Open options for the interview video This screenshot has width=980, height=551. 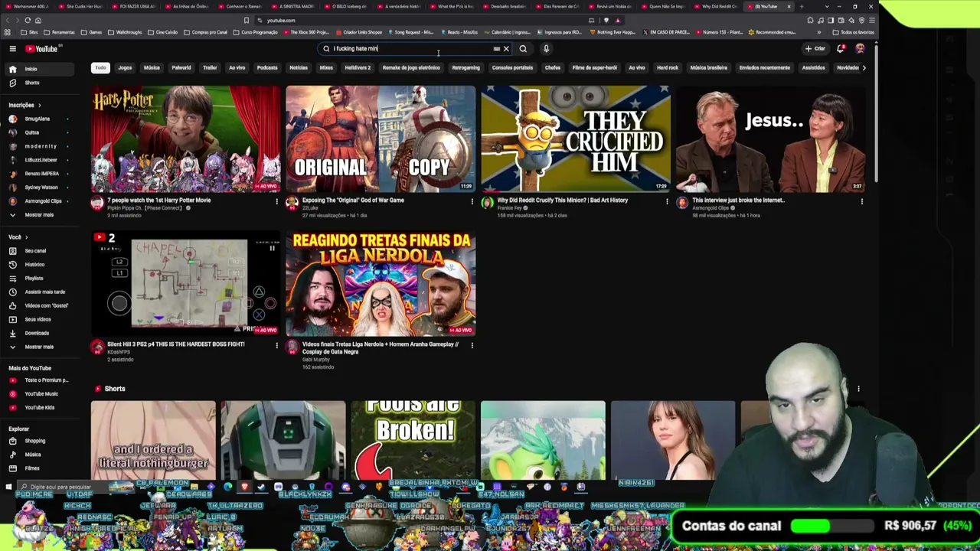pos(861,201)
